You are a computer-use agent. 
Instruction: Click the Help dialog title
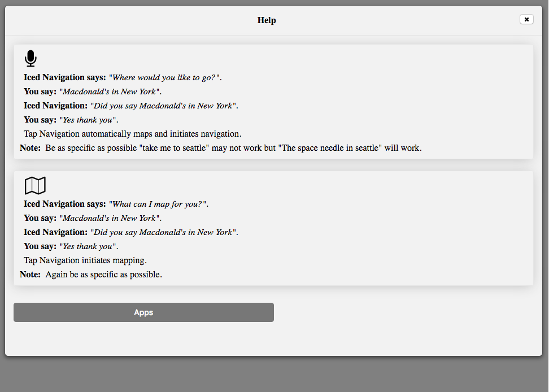pyautogui.click(x=267, y=20)
